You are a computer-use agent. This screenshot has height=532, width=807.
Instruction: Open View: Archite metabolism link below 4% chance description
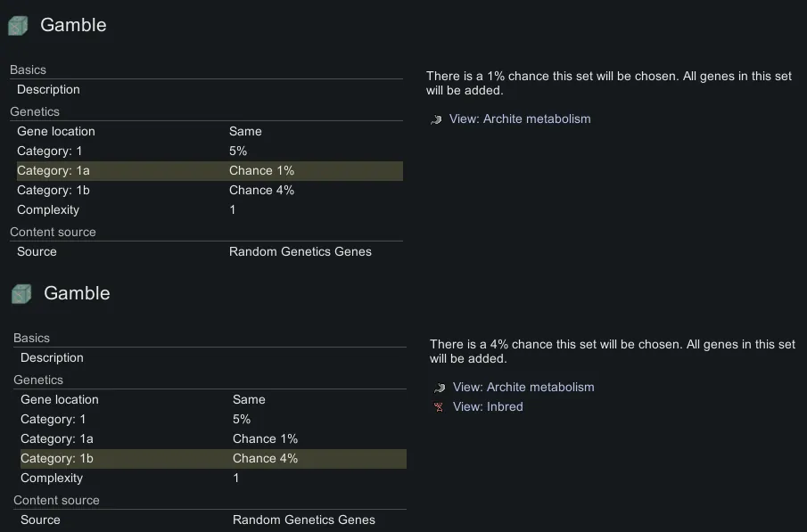pos(523,388)
